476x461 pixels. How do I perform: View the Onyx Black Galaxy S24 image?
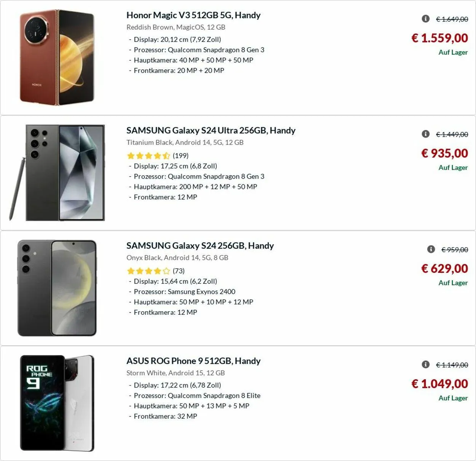57,288
